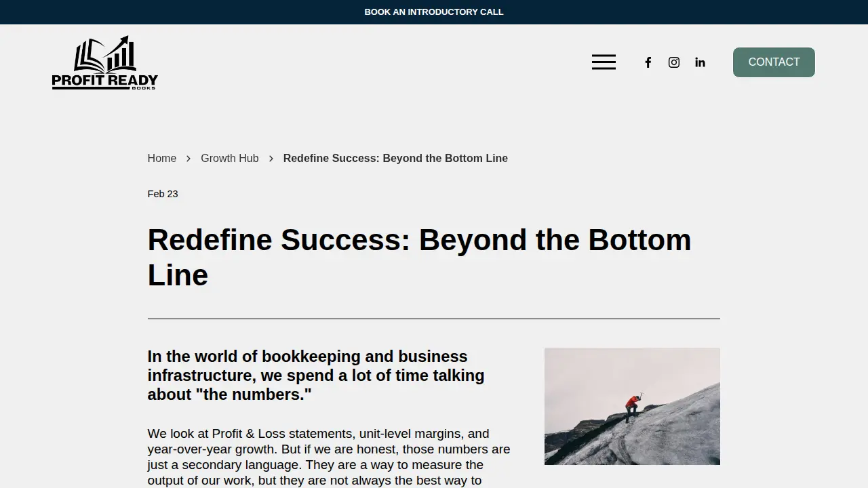868x488 pixels.
Task: Open the mountain climber image
Action: [x=632, y=406]
